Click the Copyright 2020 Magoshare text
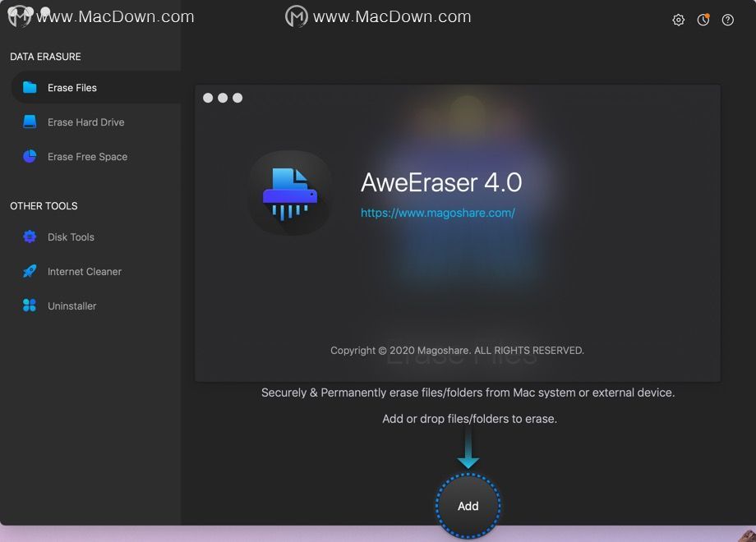The image size is (756, 542). point(457,351)
